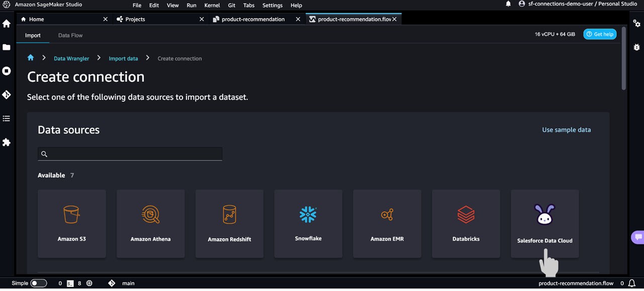The width and height of the screenshot is (644, 291).
Task: Select the Databricks data source
Action: [466, 224]
